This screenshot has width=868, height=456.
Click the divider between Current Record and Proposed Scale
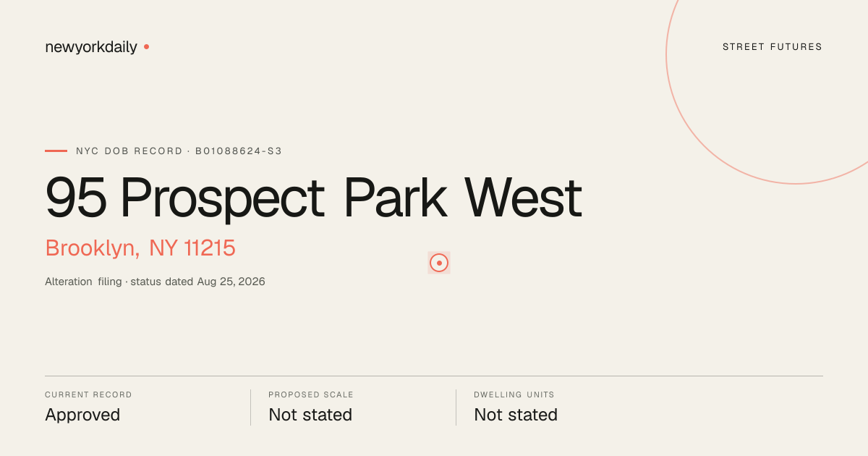(250, 408)
